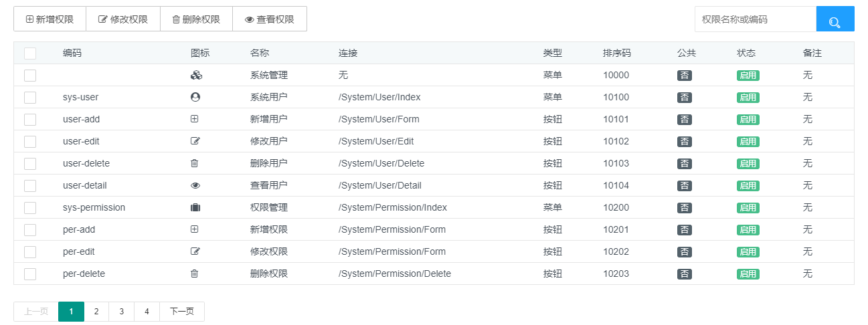Click the trash icon in user-delete row
This screenshot has height=325, width=868.
(x=195, y=164)
